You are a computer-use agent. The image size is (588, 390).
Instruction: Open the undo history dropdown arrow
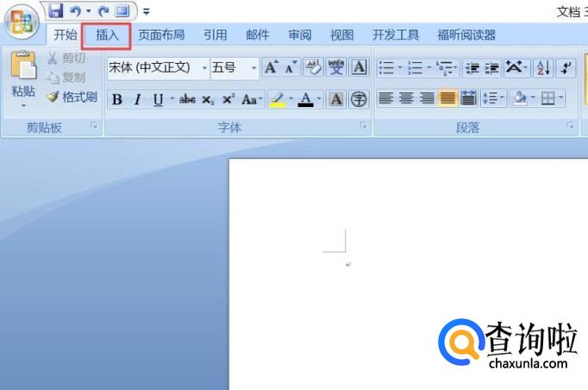(89, 11)
